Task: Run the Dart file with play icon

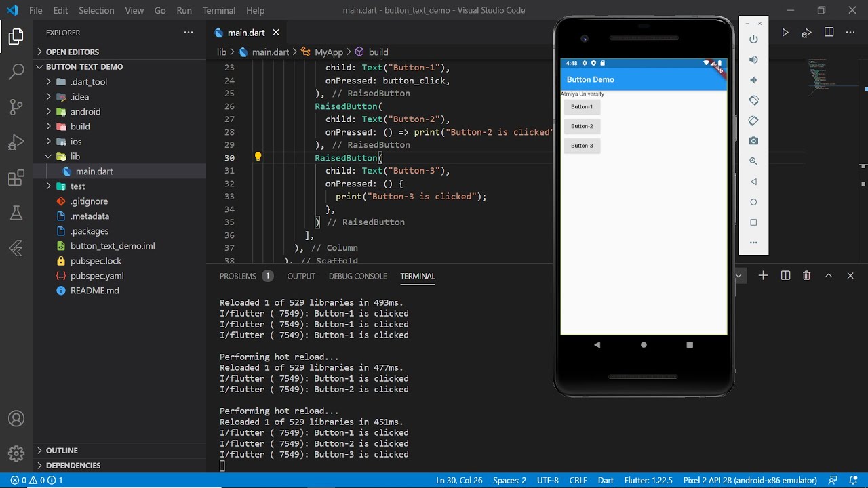Action: 785,33
